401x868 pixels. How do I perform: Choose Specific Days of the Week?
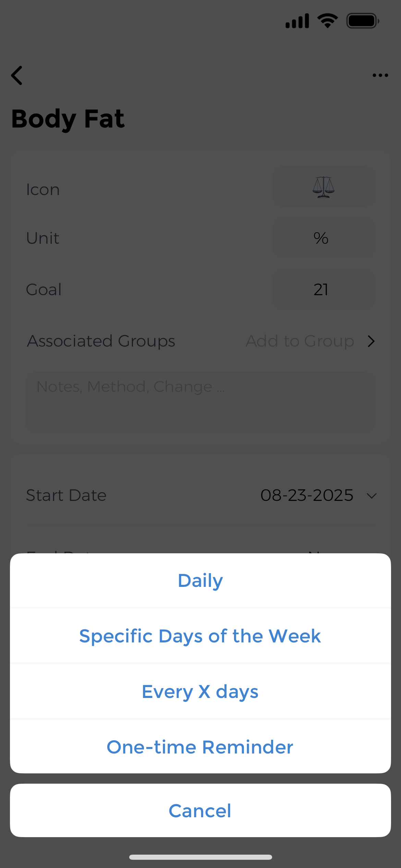tap(200, 636)
